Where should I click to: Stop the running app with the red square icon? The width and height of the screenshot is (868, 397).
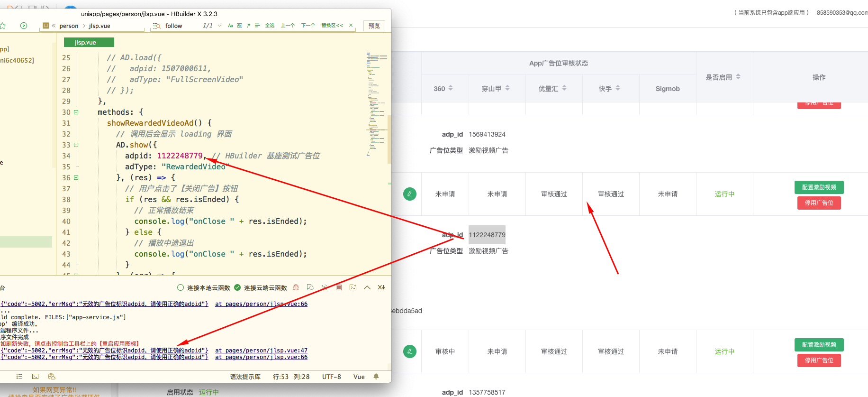339,287
